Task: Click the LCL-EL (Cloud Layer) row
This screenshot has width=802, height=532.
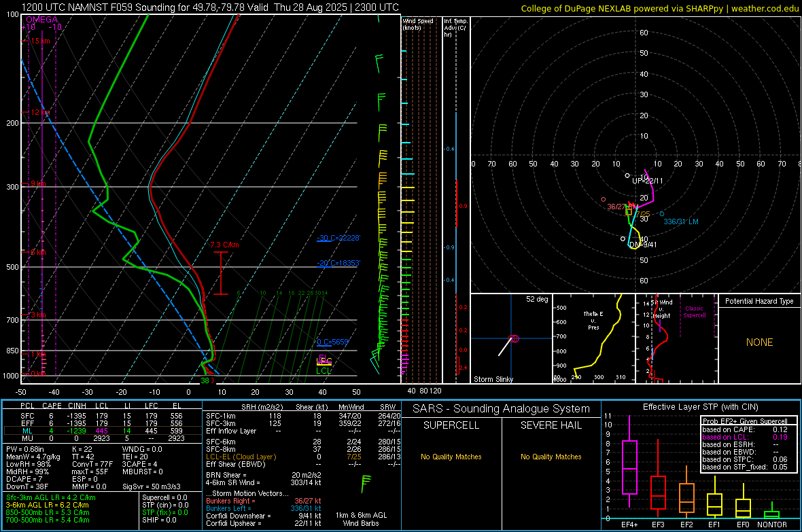Action: [x=303, y=457]
